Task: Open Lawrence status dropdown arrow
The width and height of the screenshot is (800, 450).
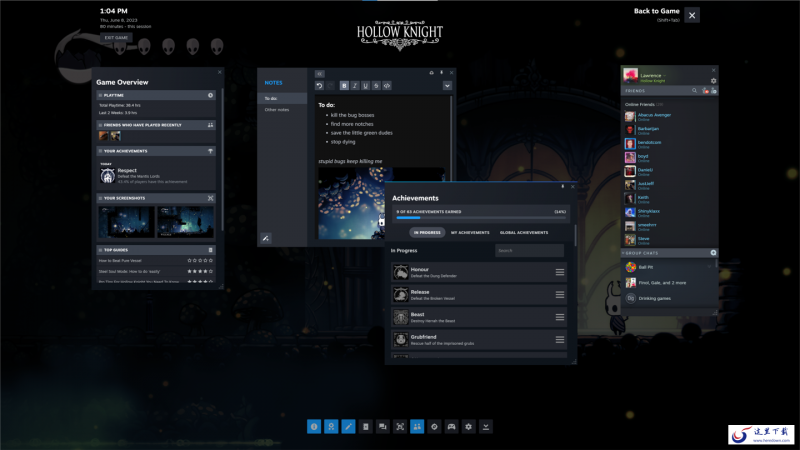Action: pos(665,76)
